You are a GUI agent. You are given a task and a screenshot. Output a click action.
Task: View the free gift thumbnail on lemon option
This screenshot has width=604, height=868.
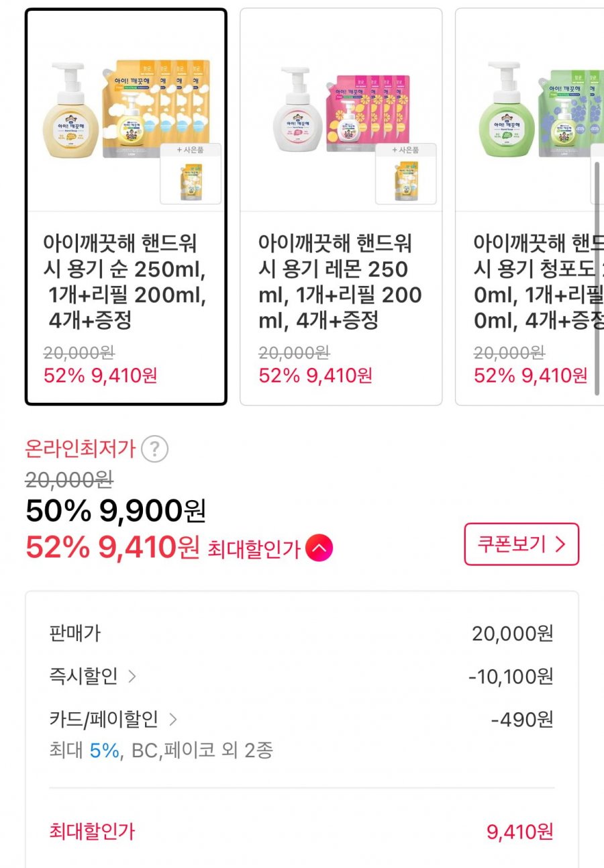405,179
